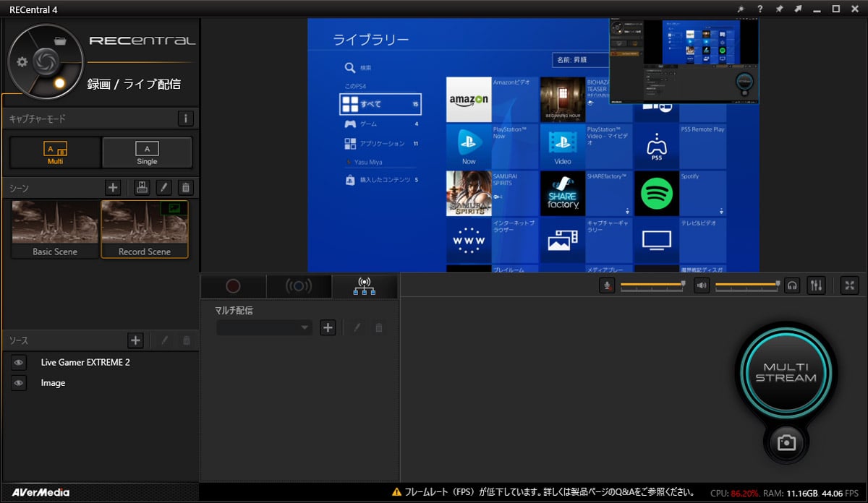Mute the speaker volume icon

(x=702, y=285)
